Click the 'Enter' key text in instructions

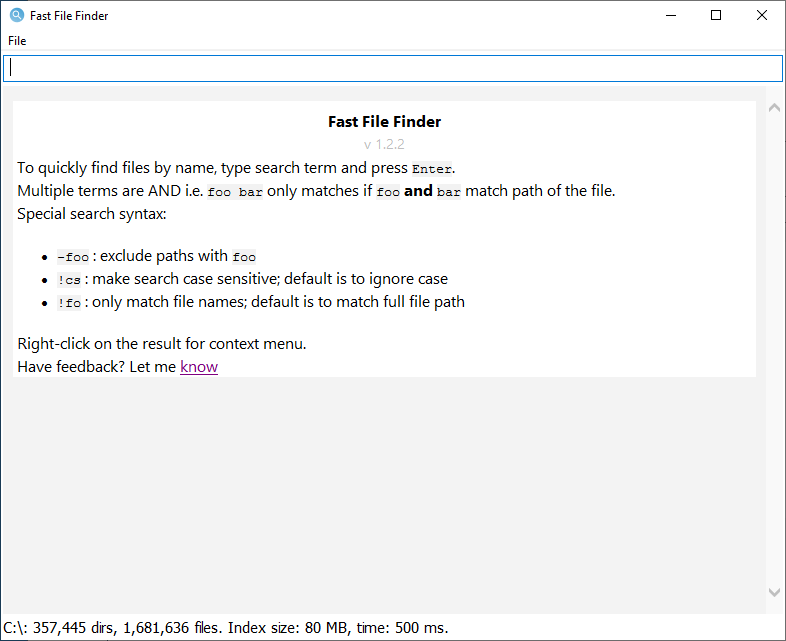click(x=432, y=169)
